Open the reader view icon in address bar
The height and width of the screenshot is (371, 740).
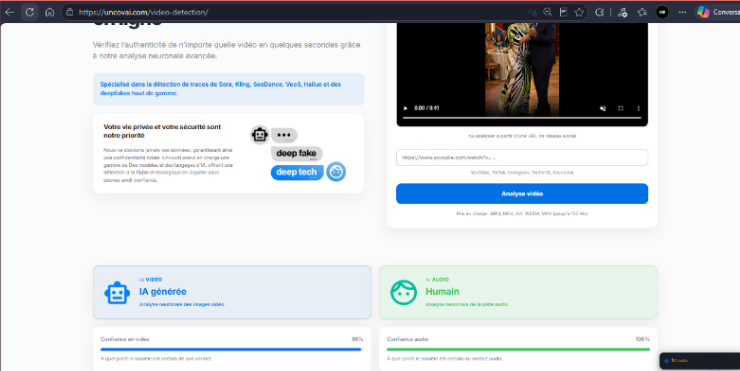click(563, 12)
